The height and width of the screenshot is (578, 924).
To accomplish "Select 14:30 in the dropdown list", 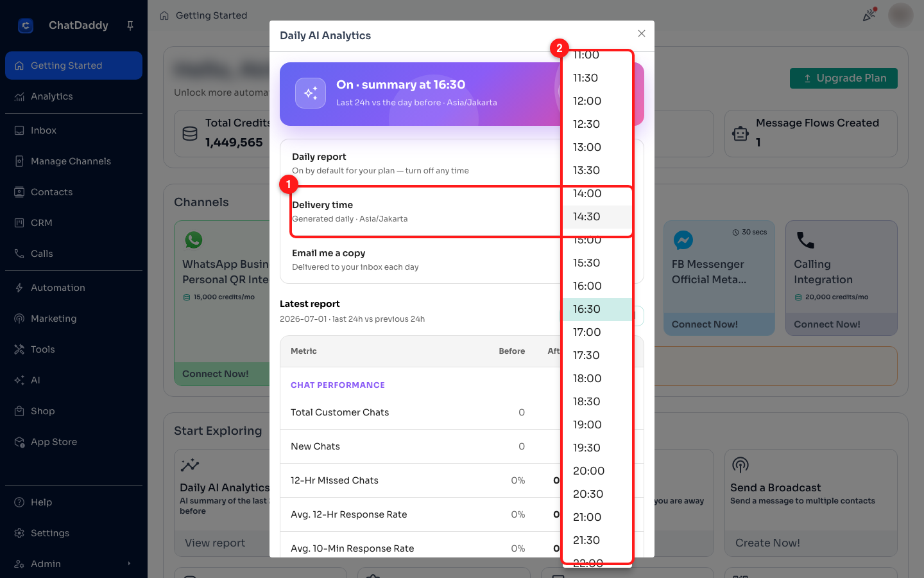I will [x=597, y=216].
